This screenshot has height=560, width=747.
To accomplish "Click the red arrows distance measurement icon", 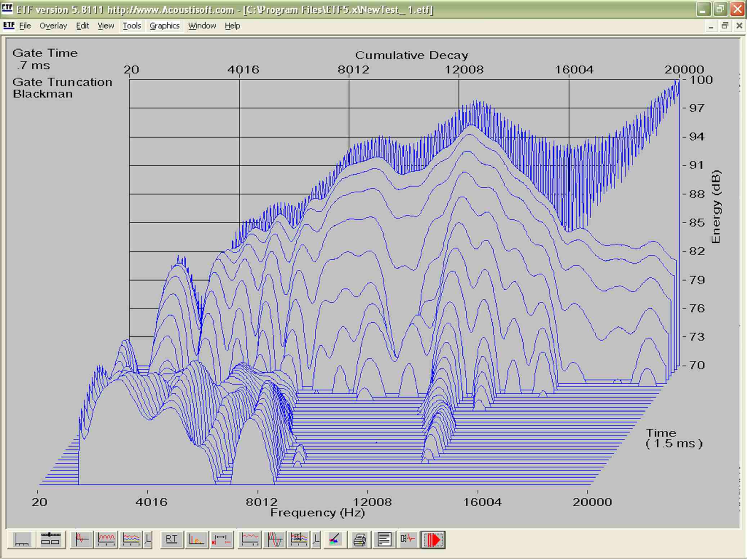I will point(221,539).
